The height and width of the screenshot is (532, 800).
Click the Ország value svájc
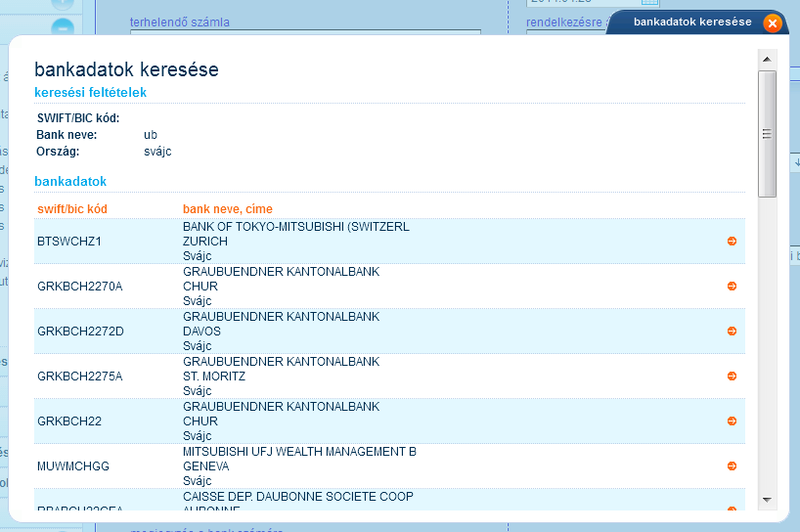[157, 152]
